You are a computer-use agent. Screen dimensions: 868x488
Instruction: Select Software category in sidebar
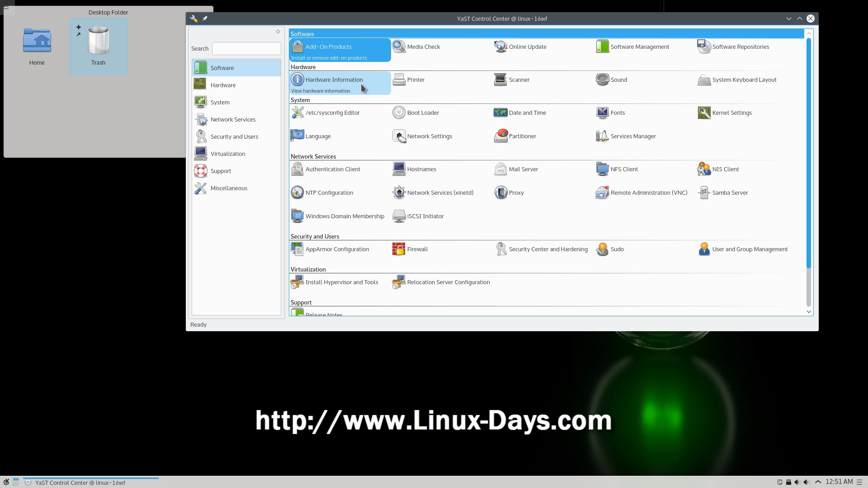236,68
